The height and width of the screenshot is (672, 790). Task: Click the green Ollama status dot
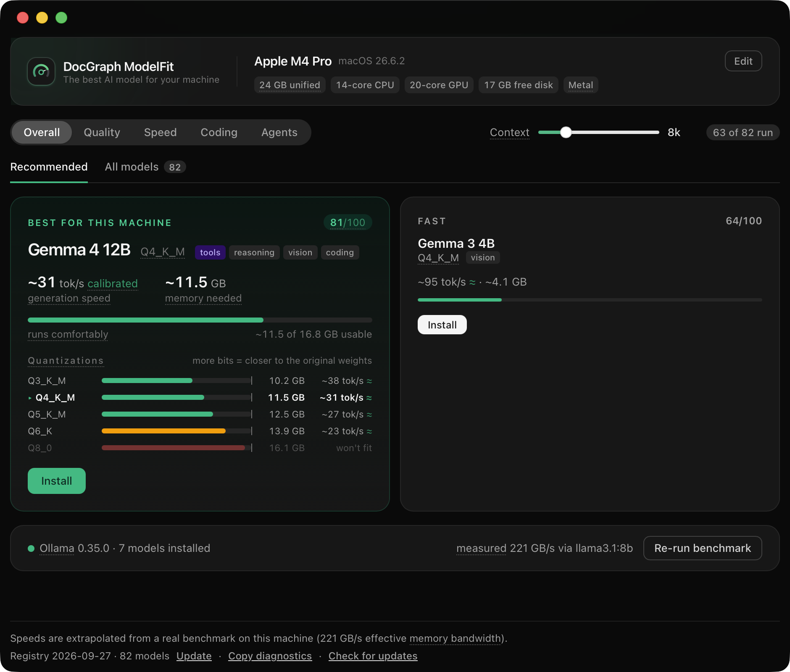(31, 548)
